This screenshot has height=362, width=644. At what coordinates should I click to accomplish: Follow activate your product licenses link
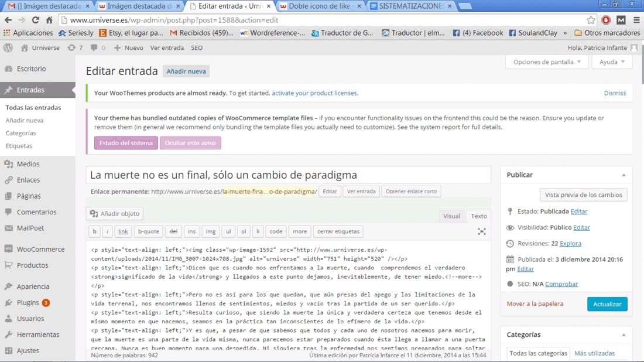314,93
